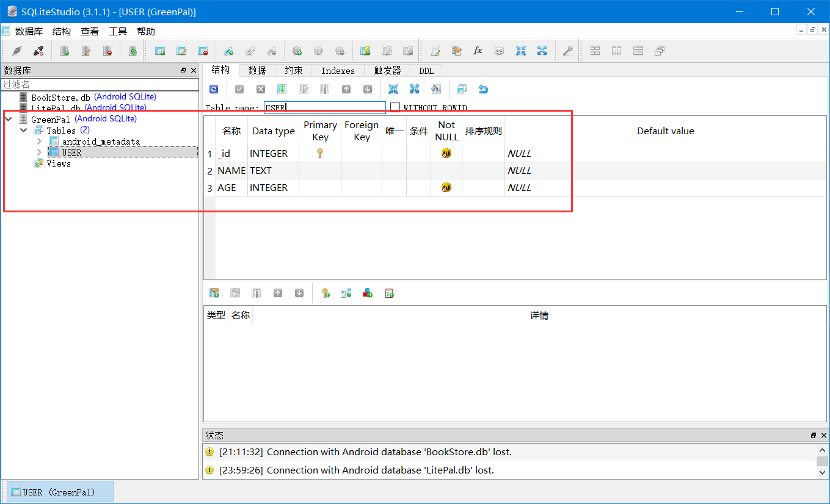Switch to the Indexes tab
The image size is (830, 504).
pyautogui.click(x=338, y=71)
